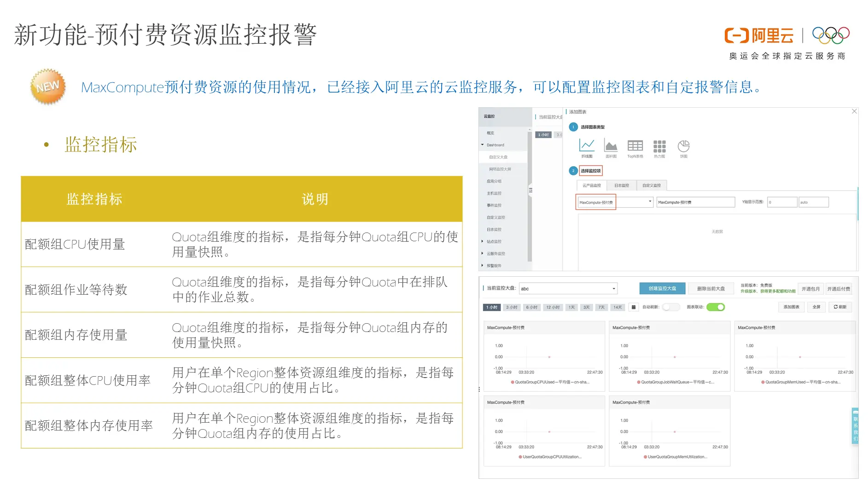Expand the 云服务监控 sidebar node
Image resolution: width=868 pixels, height=483 pixels.
[483, 253]
